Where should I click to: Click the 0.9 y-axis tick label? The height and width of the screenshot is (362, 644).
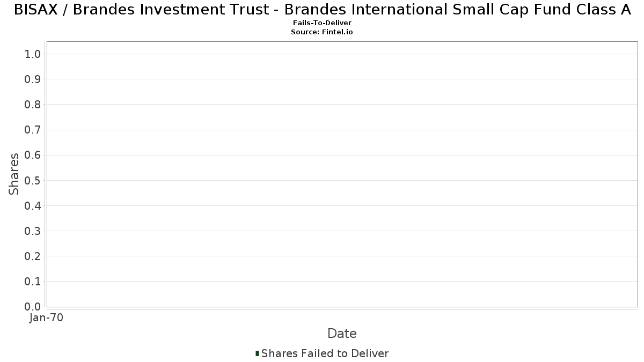pyautogui.click(x=33, y=79)
